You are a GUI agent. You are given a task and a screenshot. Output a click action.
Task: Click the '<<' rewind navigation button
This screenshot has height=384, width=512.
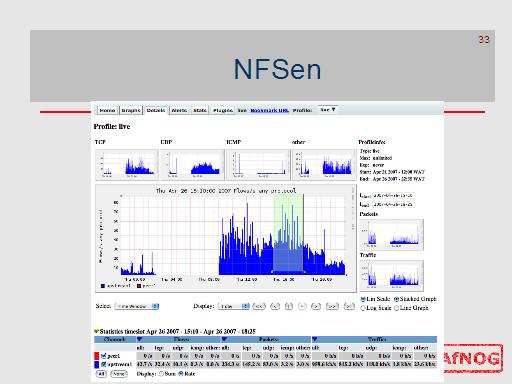pos(259,306)
